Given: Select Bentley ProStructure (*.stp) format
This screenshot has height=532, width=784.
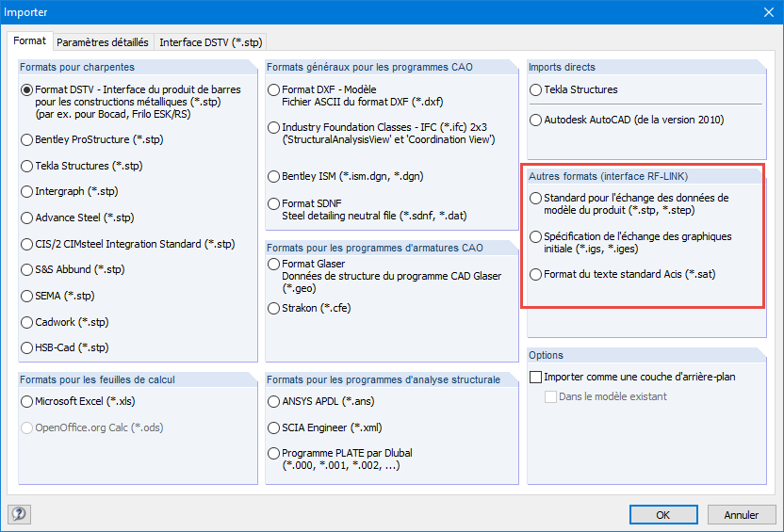Looking at the screenshot, I should [27, 139].
